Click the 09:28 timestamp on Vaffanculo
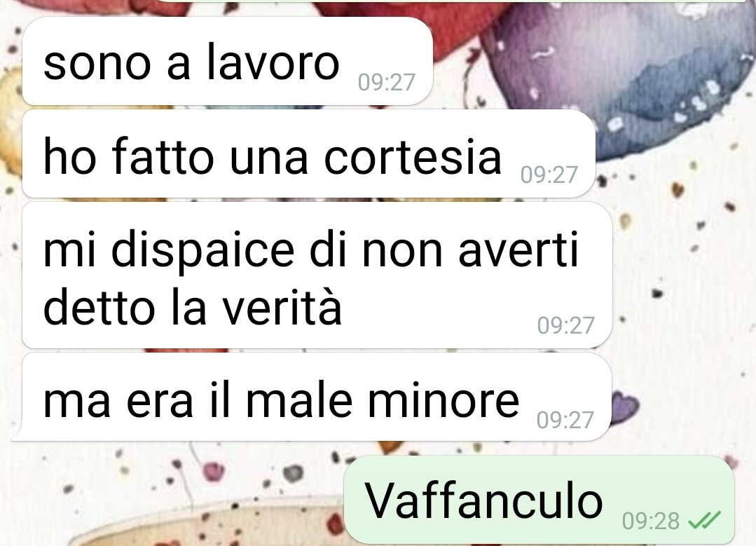Image resolution: width=756 pixels, height=546 pixels. [650, 521]
